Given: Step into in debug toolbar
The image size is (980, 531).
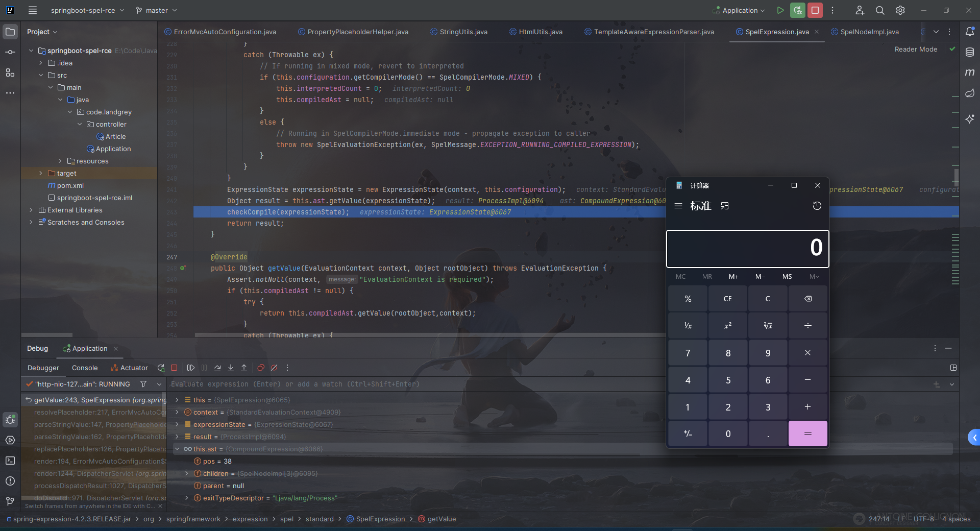Looking at the screenshot, I should tap(231, 368).
